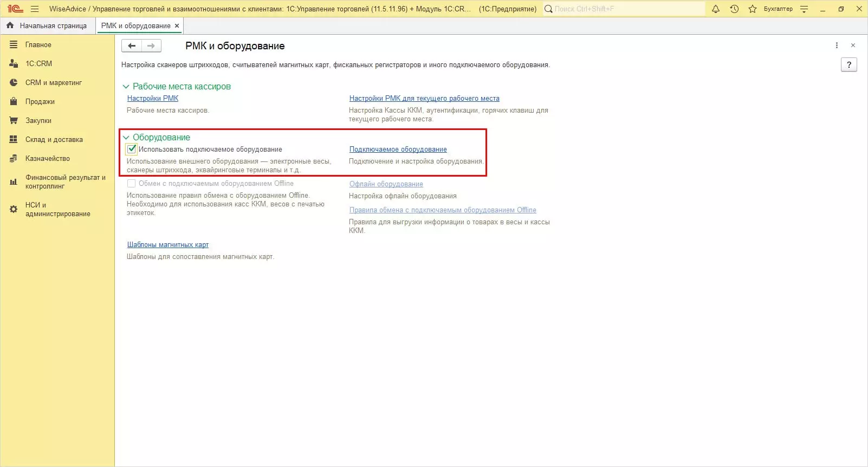The image size is (868, 467).
Task: Go back with the left arrow button
Action: (x=132, y=46)
